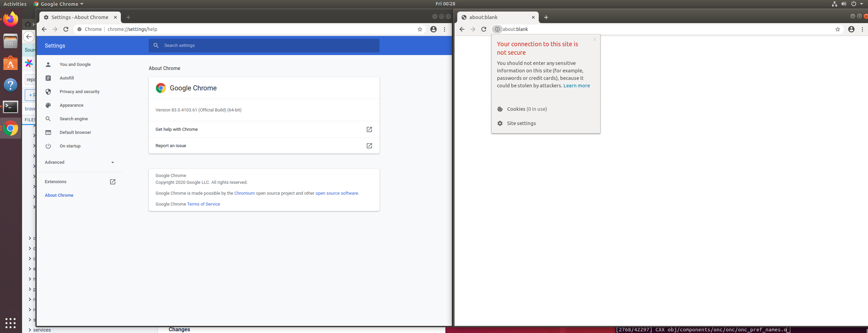The image size is (868, 333).
Task: Click the volume icon in top bar
Action: click(x=844, y=4)
